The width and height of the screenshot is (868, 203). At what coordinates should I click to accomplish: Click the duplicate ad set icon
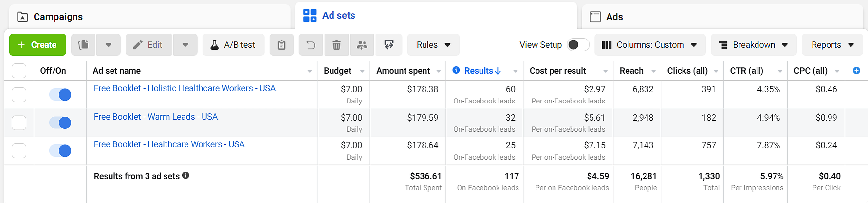pos(84,45)
